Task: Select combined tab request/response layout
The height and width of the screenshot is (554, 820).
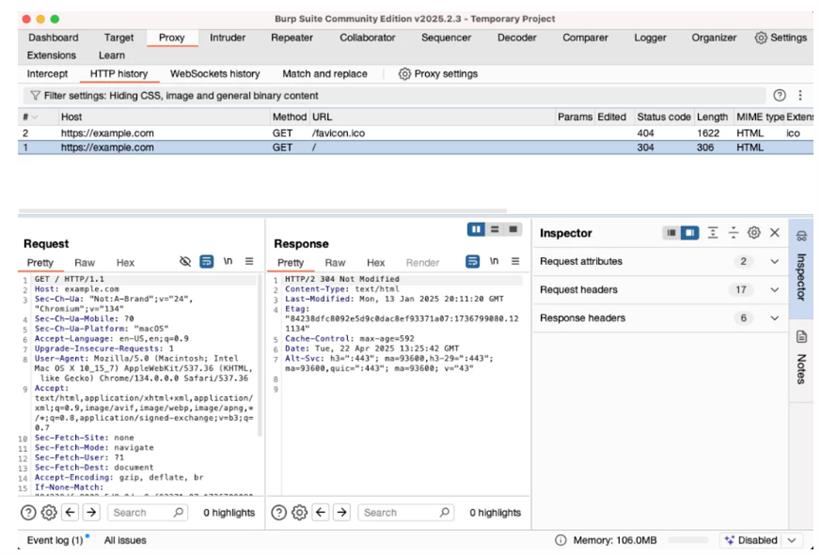Action: tap(513, 229)
